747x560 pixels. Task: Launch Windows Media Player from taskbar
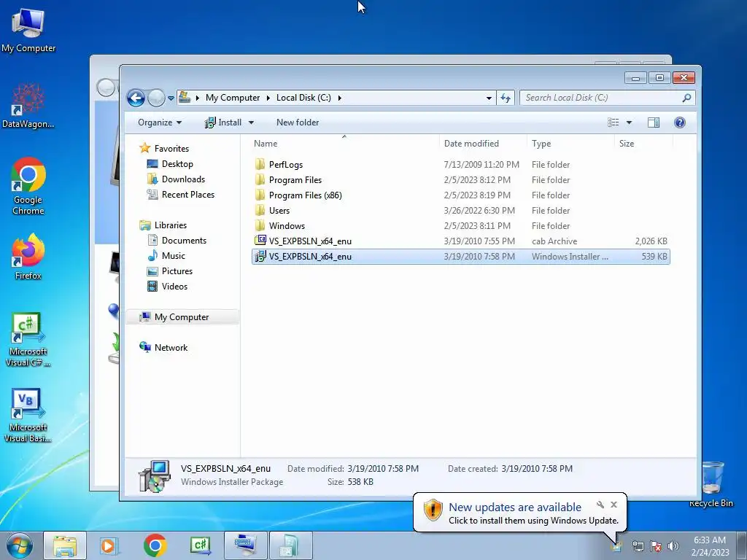(109, 545)
